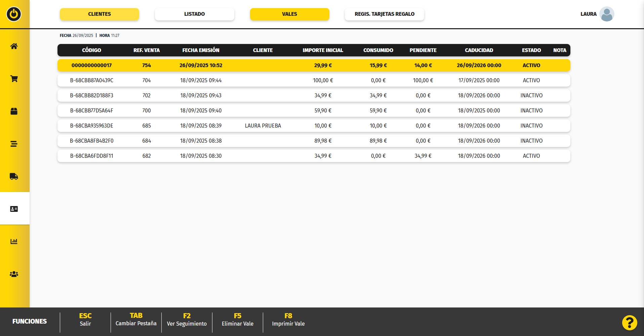Open the shopping cart sidebar icon
The width and height of the screenshot is (644, 336).
coord(14,79)
